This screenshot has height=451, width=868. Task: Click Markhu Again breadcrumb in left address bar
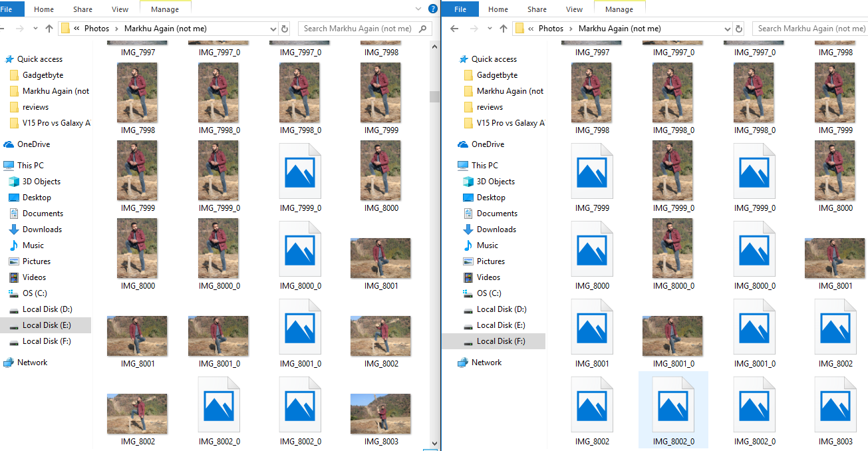click(166, 29)
